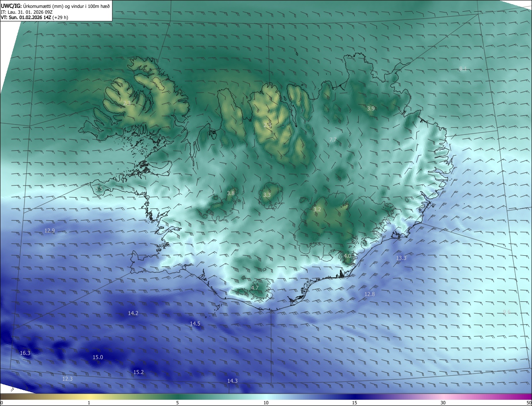Click the 3.9 precipitation value in the northeast
Image resolution: width=532 pixels, height=406 pixels.
(371, 108)
